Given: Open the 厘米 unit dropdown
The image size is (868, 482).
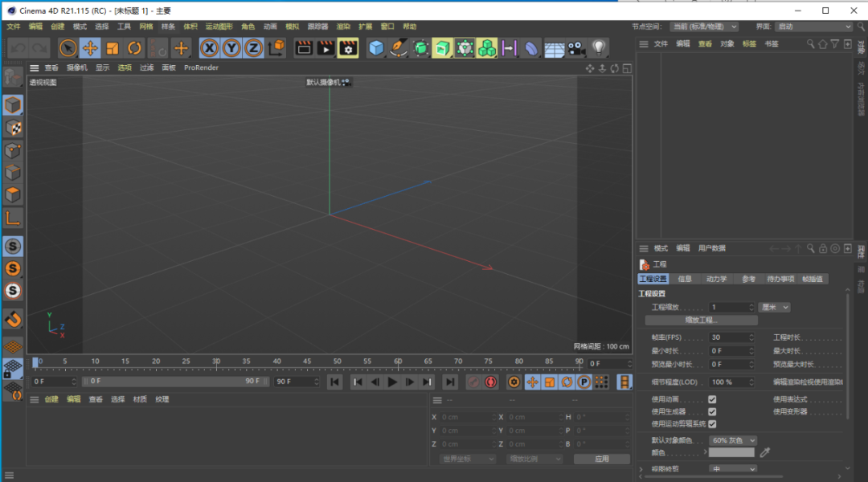Looking at the screenshot, I should (775, 307).
